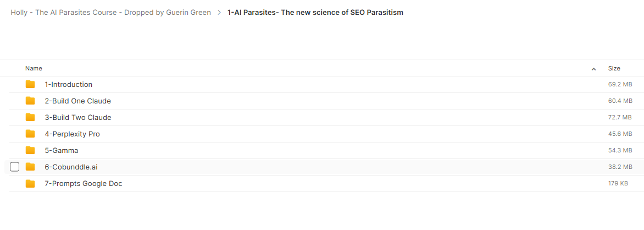Image resolution: width=644 pixels, height=230 pixels.
Task: Open the 2-Build One Claude folder name
Action: tap(77, 101)
